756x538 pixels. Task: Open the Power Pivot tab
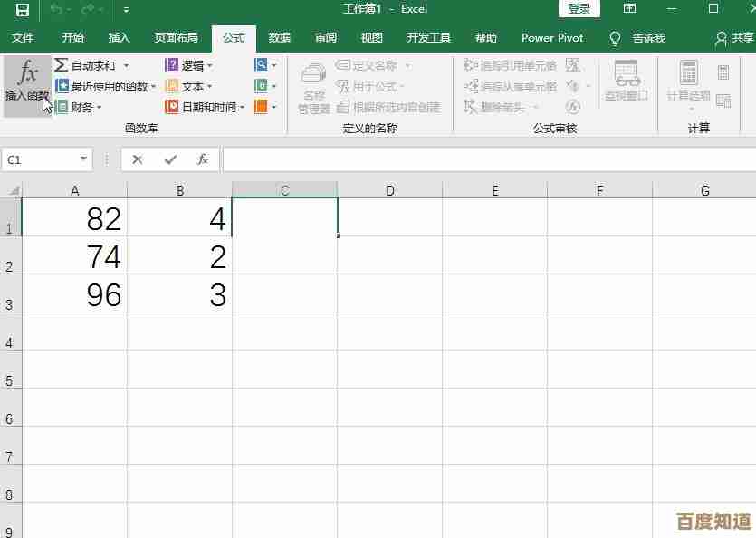(551, 38)
